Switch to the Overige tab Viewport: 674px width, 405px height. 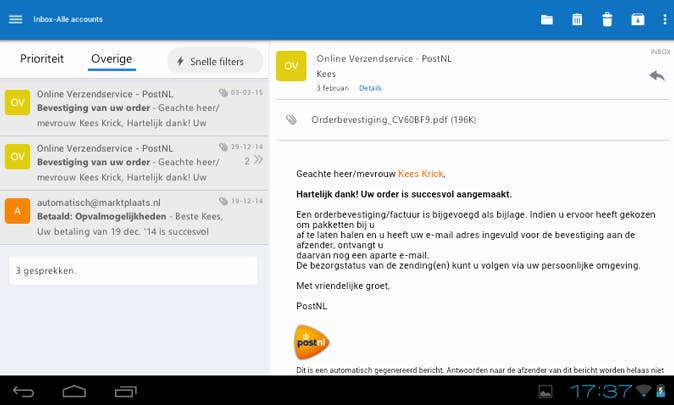pos(112,59)
